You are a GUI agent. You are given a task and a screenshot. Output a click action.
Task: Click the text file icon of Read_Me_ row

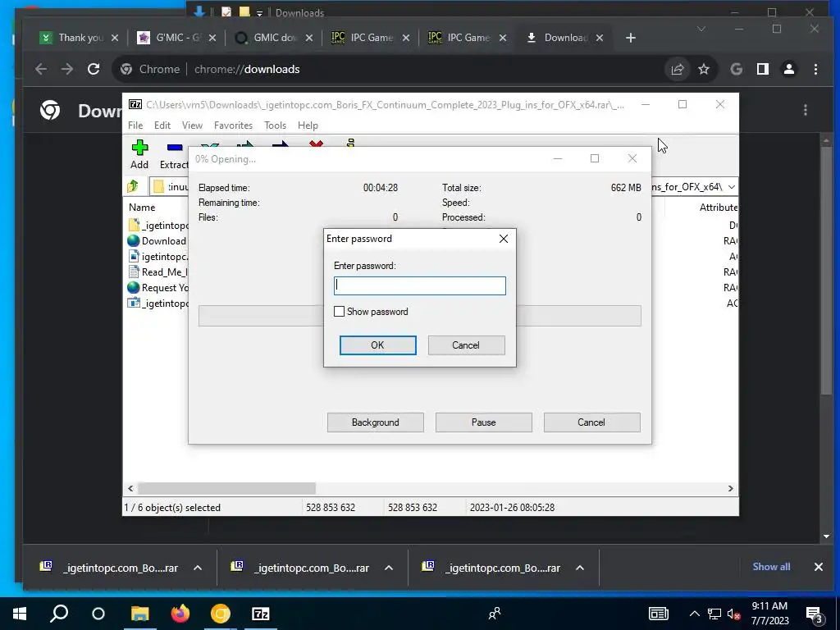(x=134, y=272)
